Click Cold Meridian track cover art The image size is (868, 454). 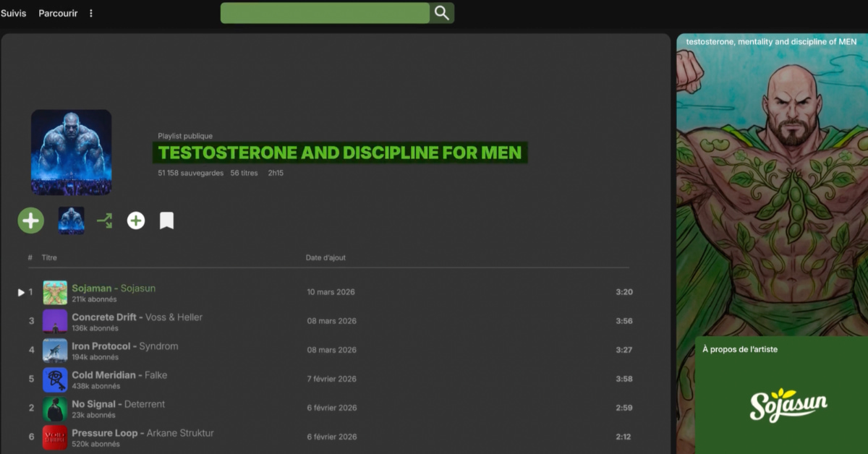[55, 380]
